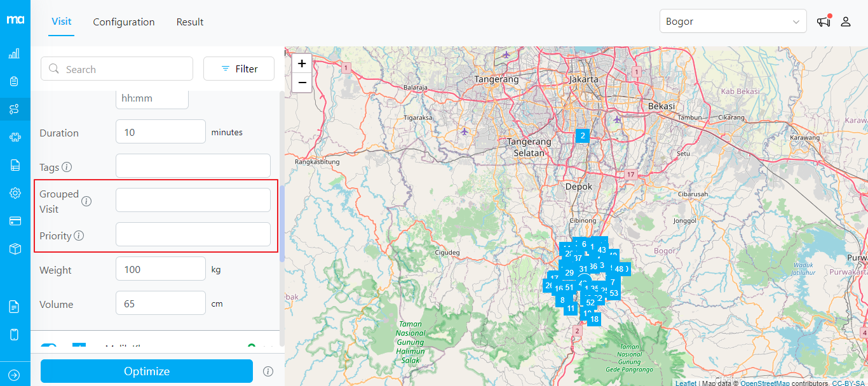The image size is (868, 386).
Task: Open the settings gear in the sidebar
Action: coord(15,193)
